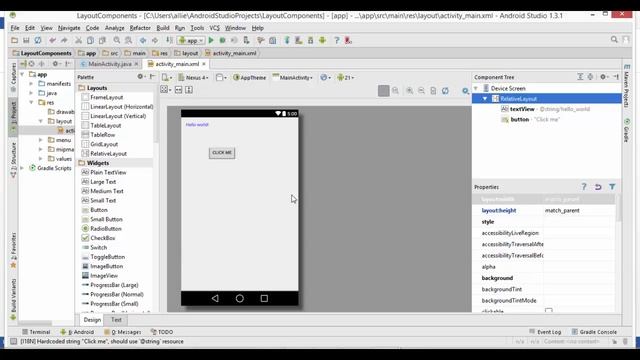Expand the manifests folder
This screenshot has height=360, width=640.
(x=31, y=84)
